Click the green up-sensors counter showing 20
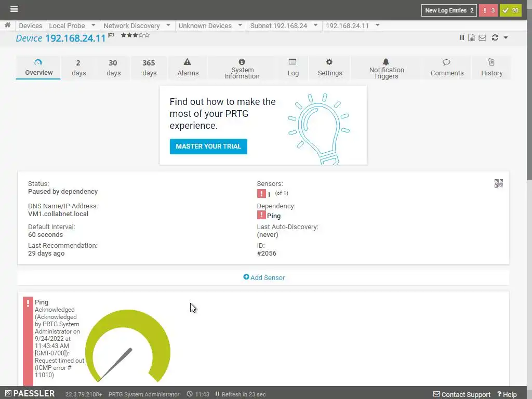The height and width of the screenshot is (399, 532). point(511,10)
